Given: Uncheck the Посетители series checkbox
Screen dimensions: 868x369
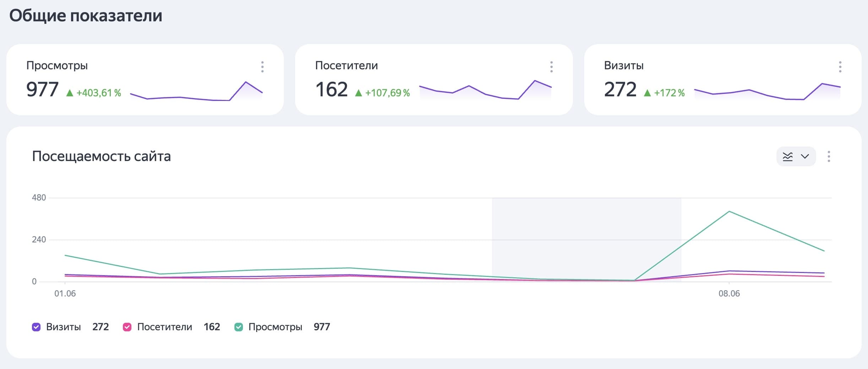Looking at the screenshot, I should (x=127, y=327).
